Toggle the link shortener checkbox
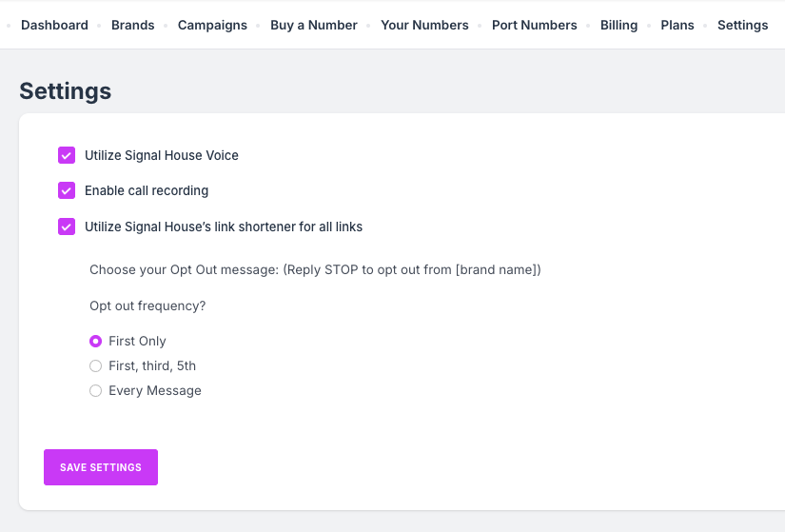The height and width of the screenshot is (532, 785). tap(67, 227)
